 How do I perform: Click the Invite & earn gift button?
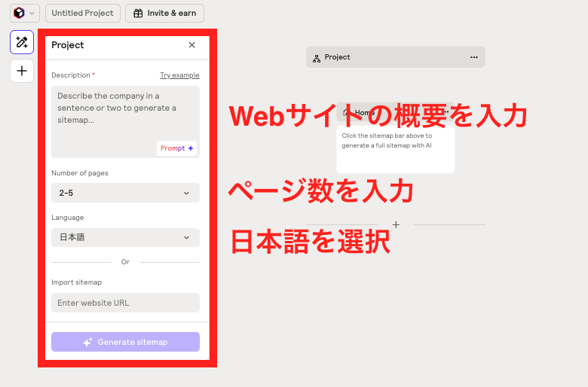click(164, 13)
